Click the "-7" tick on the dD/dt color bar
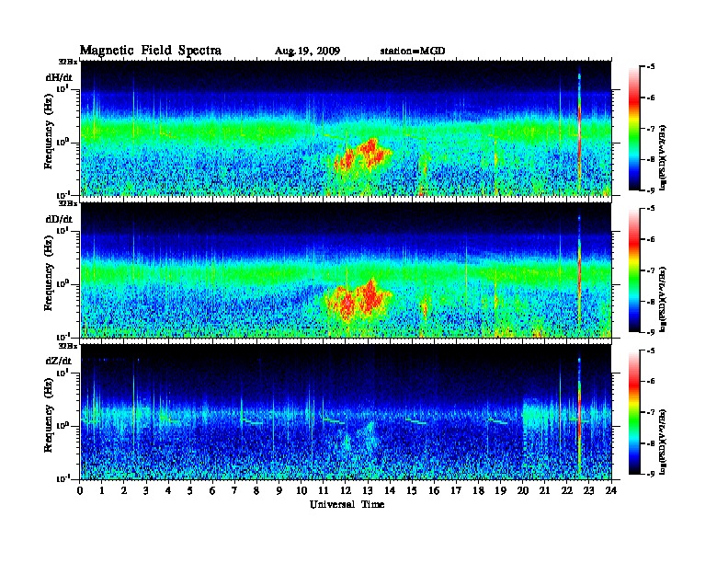Image resolution: width=728 pixels, height=563 pixels. click(651, 270)
